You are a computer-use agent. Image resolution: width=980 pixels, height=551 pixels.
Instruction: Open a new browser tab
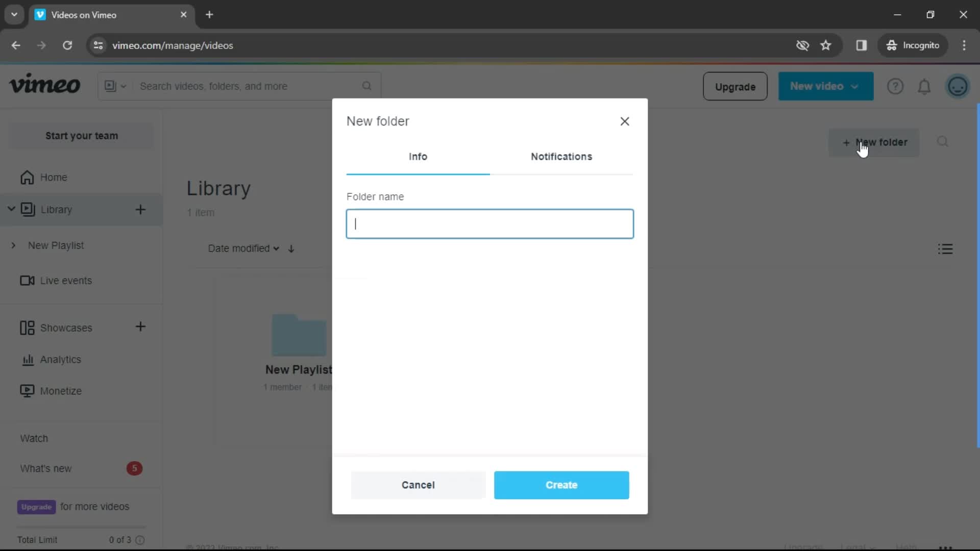pyautogui.click(x=209, y=15)
